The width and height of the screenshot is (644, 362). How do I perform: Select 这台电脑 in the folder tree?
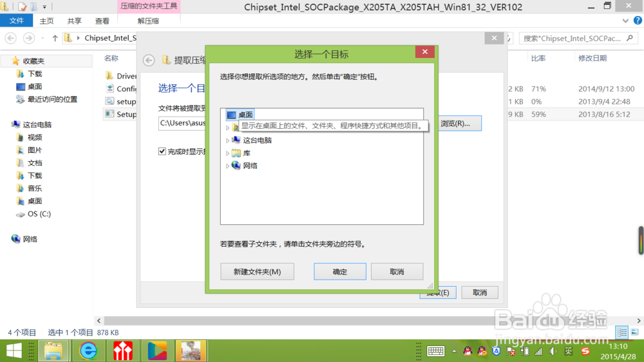(x=257, y=140)
